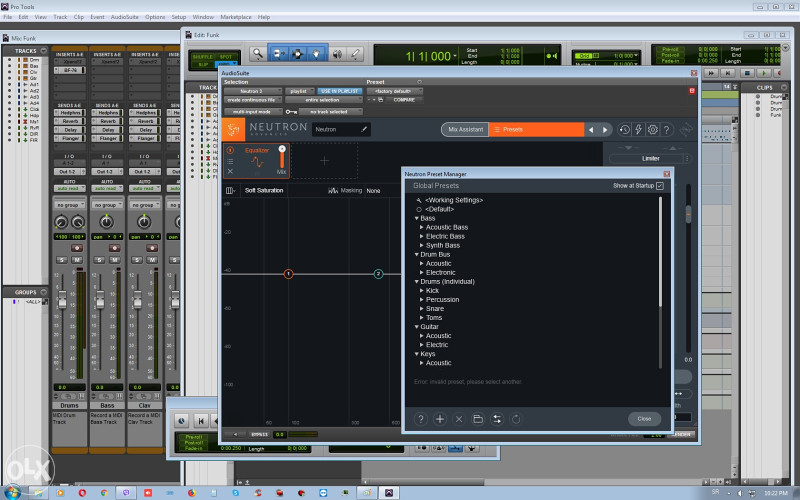Select the Zoomer magnifier tool in Edit window
Screen dimensions: 800x500
258,54
